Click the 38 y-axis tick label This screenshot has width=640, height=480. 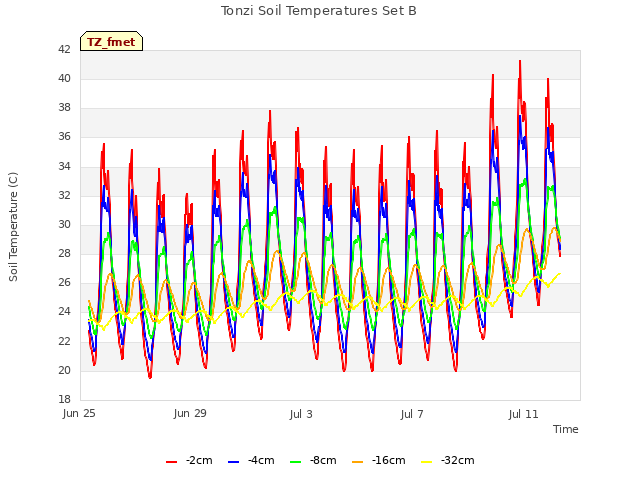click(x=64, y=107)
